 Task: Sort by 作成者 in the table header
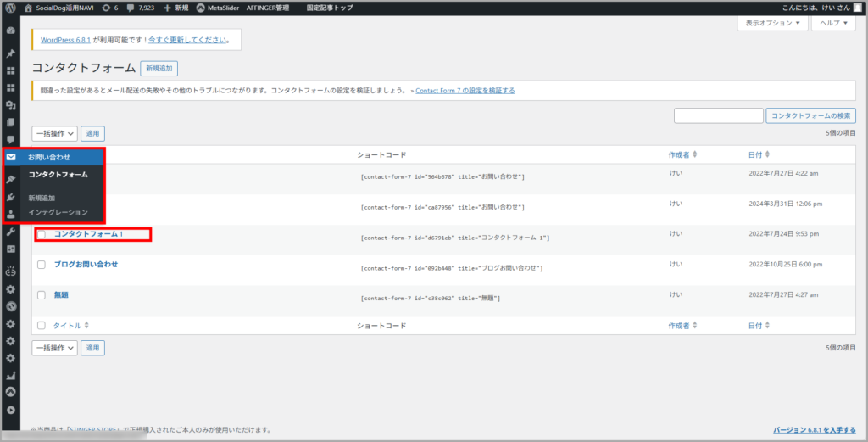point(682,155)
